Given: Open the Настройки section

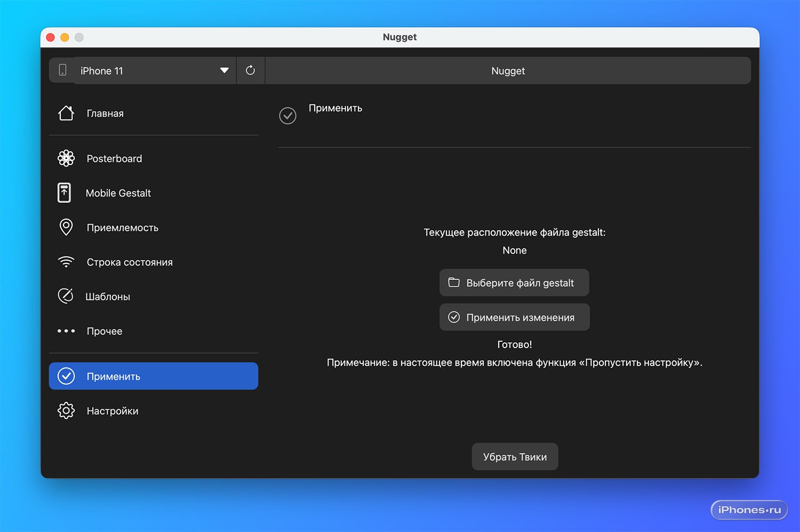Looking at the screenshot, I should click(154, 411).
